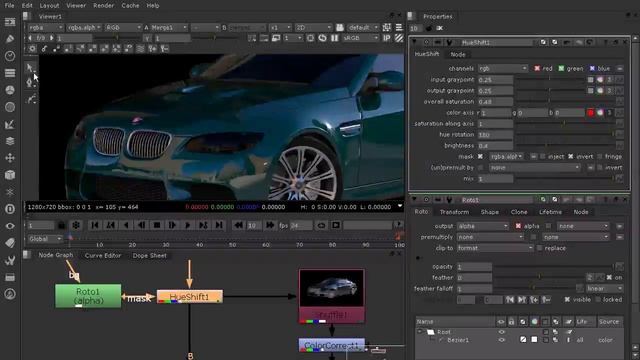Viewport: 640px width, 360px height.
Task: Choose the Add Points roto tool
Action: tap(30, 83)
